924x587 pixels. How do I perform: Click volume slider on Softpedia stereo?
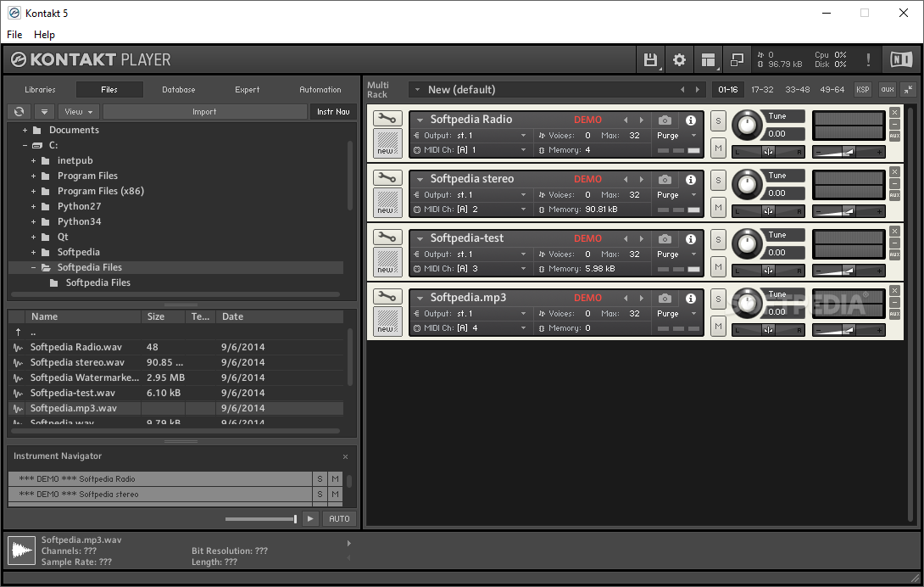[x=849, y=211]
